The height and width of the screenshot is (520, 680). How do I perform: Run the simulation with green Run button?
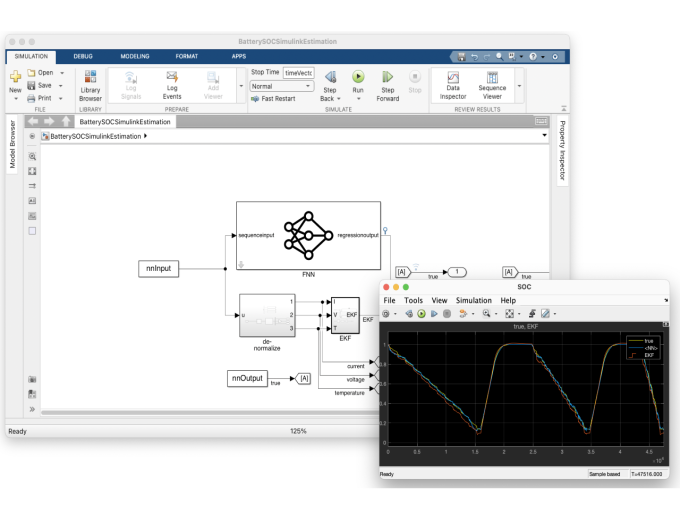click(x=358, y=77)
